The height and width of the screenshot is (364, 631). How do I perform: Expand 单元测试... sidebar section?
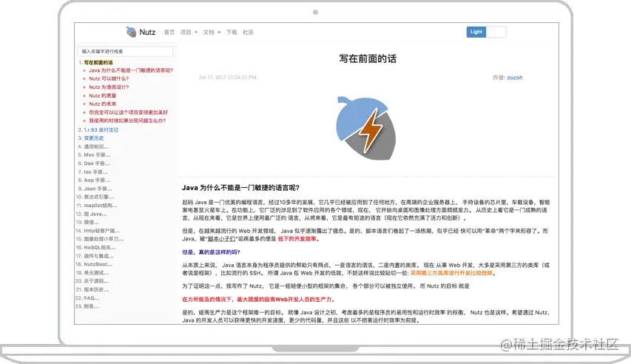(x=96, y=272)
